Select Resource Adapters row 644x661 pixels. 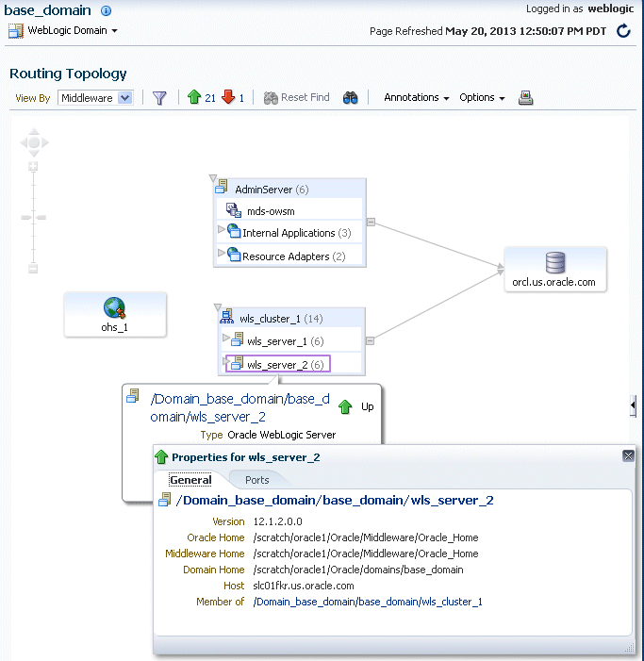[289, 256]
